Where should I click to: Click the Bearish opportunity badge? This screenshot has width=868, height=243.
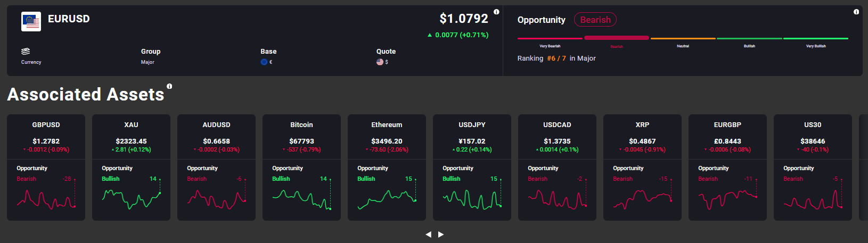click(595, 20)
